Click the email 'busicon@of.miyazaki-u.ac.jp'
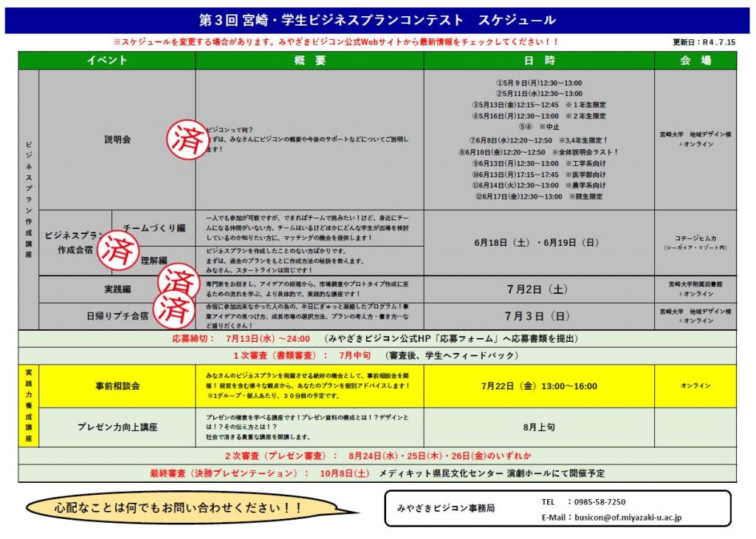756x539 pixels. pos(628,518)
